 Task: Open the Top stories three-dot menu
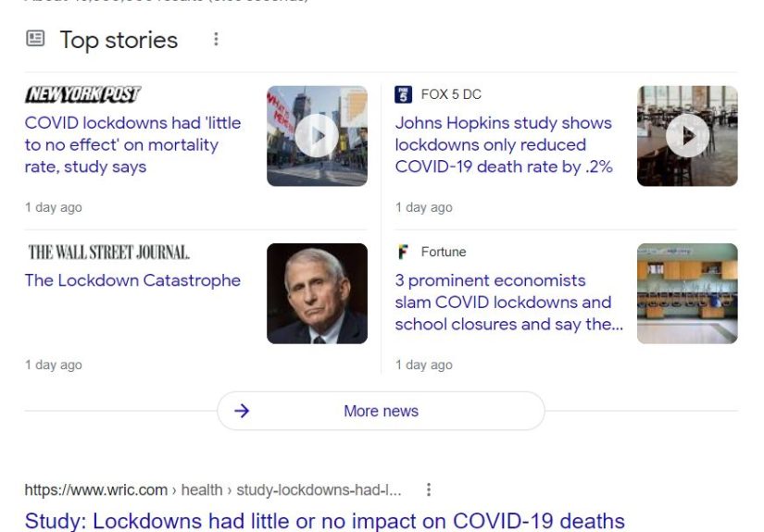216,39
